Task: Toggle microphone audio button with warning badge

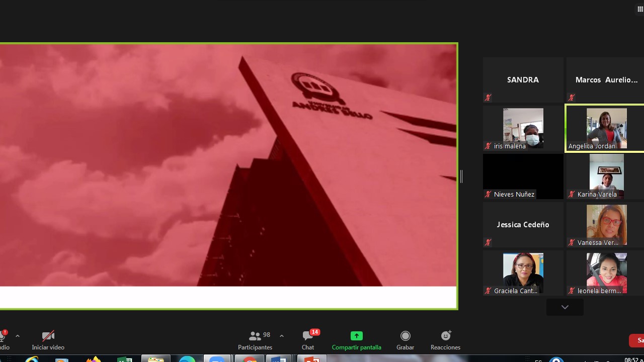Action: click(3, 336)
